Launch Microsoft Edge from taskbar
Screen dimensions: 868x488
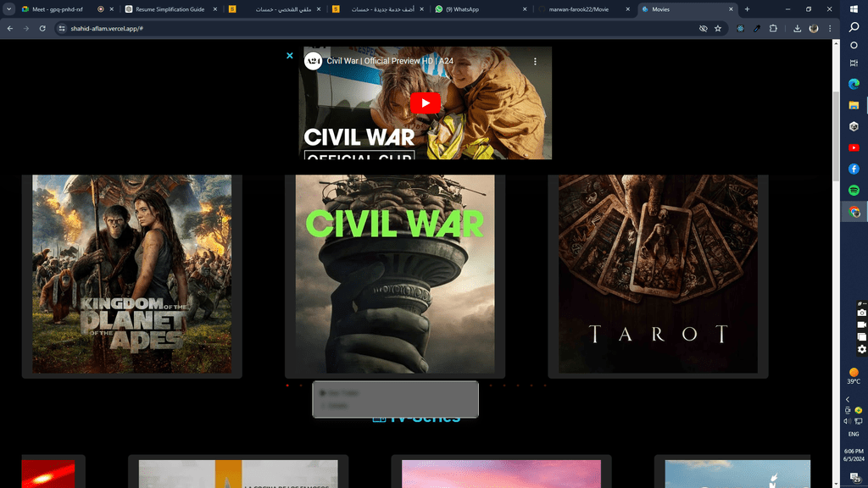[854, 84]
